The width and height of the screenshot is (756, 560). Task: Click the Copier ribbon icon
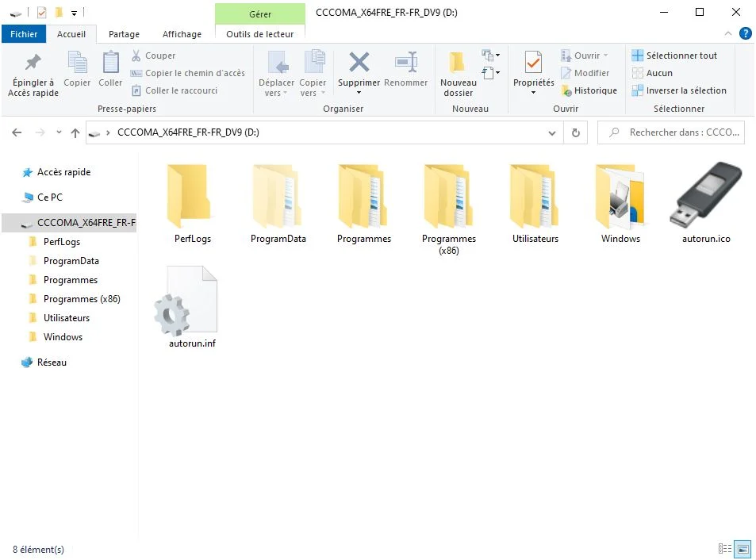click(x=77, y=69)
